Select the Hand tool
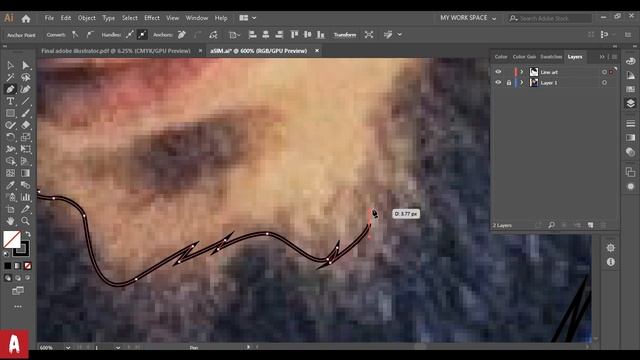 [10, 221]
